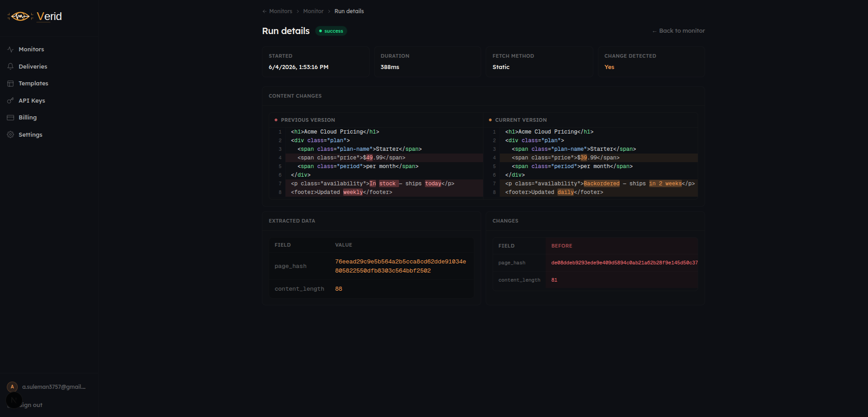Click the account email a.suleman3757@gmail...

pyautogui.click(x=54, y=387)
